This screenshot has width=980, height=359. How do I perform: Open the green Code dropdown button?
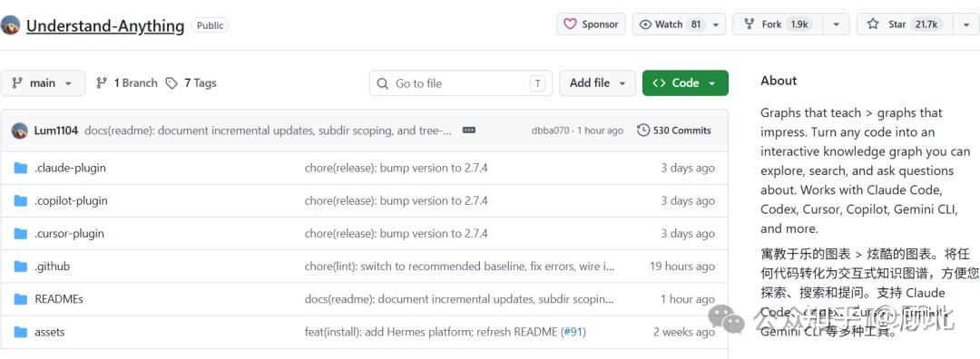tap(685, 83)
